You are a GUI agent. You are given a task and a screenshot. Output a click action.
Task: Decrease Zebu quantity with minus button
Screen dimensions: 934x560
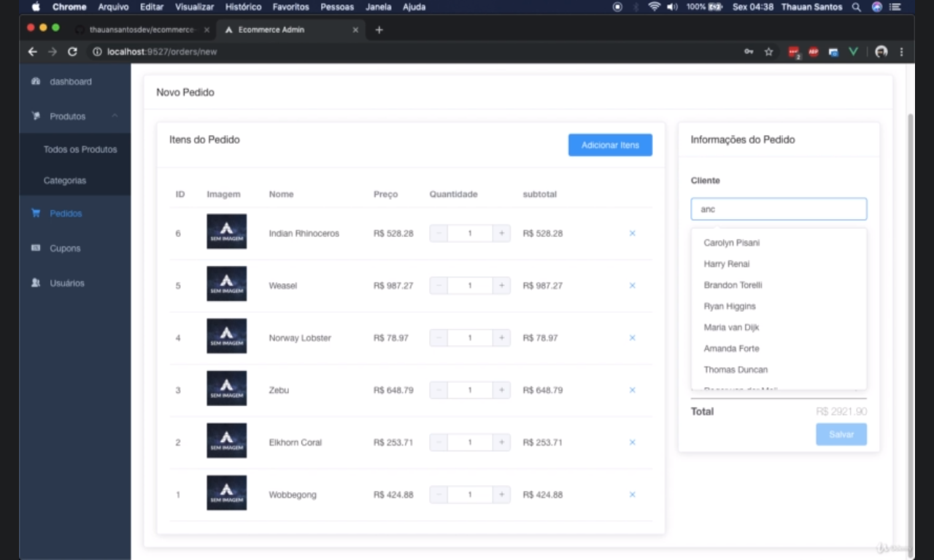pos(439,390)
